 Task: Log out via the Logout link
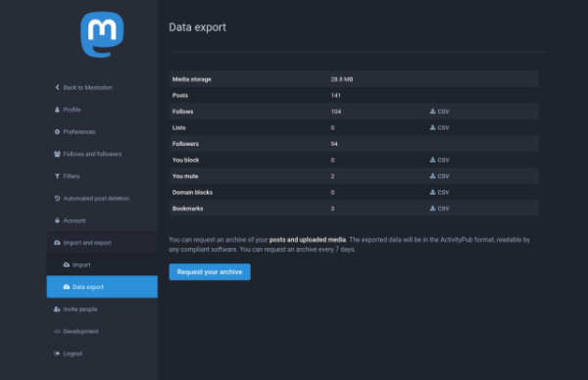point(102,354)
